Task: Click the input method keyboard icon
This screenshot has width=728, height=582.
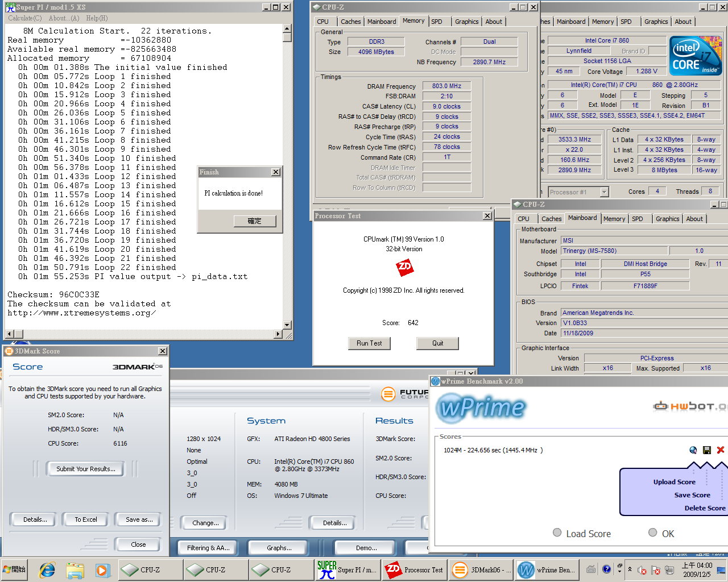Action: coord(591,568)
